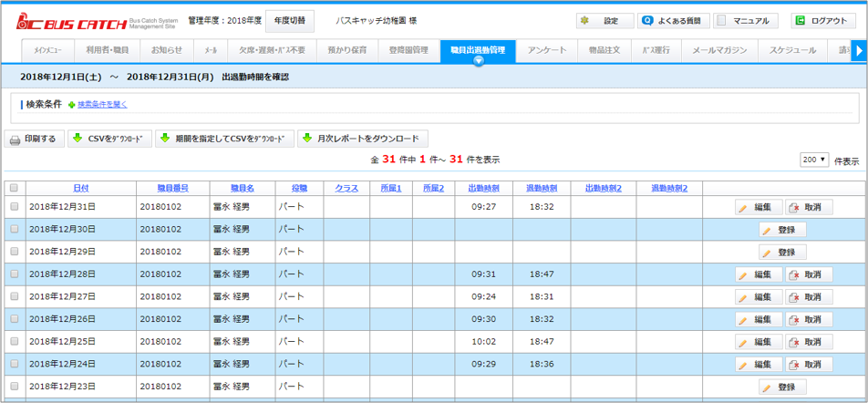
Task: Open the 預かり保育 tab
Action: (x=347, y=50)
